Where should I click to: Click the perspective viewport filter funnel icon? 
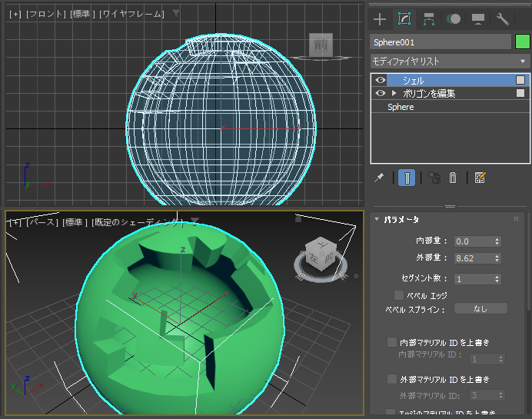pyautogui.click(x=195, y=221)
